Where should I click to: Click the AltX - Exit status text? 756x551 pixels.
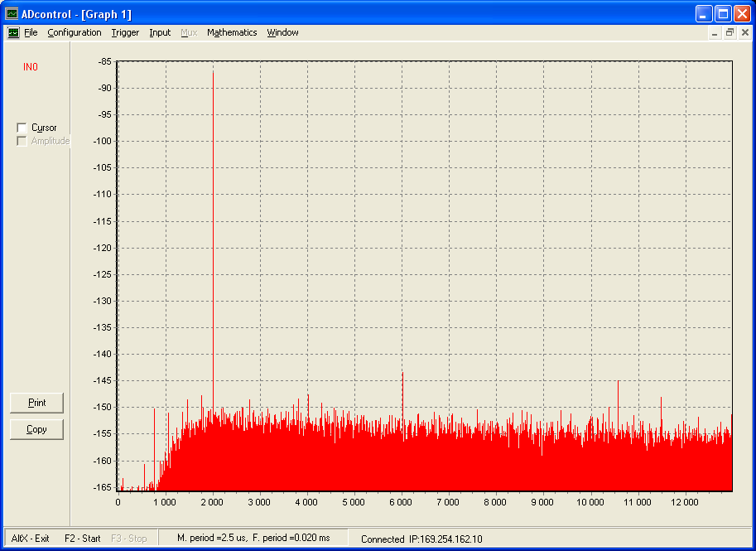pyautogui.click(x=30, y=539)
